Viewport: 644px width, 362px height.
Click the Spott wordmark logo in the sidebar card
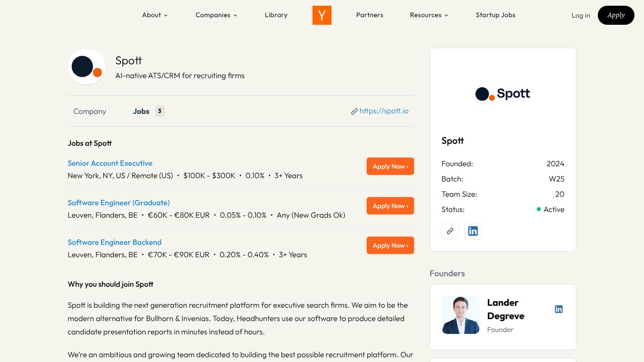[503, 94]
